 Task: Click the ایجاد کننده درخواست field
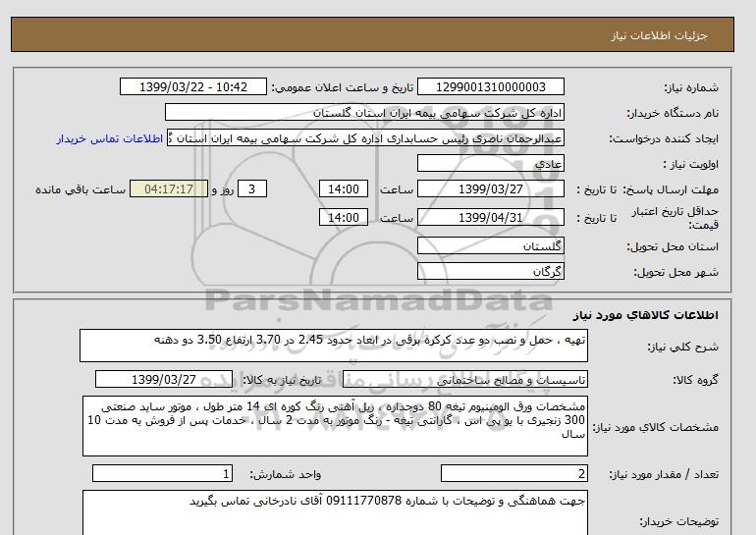coord(365,138)
